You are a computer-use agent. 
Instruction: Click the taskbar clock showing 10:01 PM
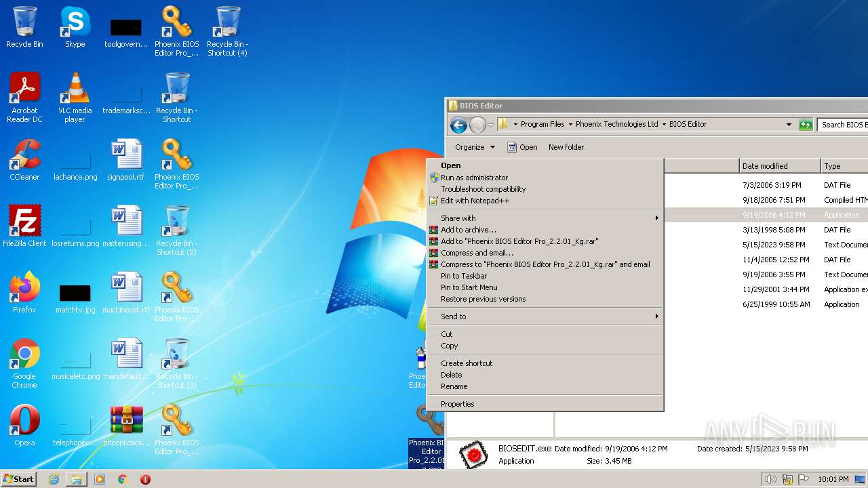tap(833, 479)
